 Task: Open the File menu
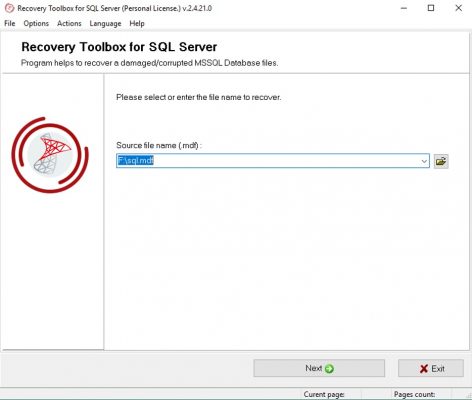pyautogui.click(x=10, y=23)
